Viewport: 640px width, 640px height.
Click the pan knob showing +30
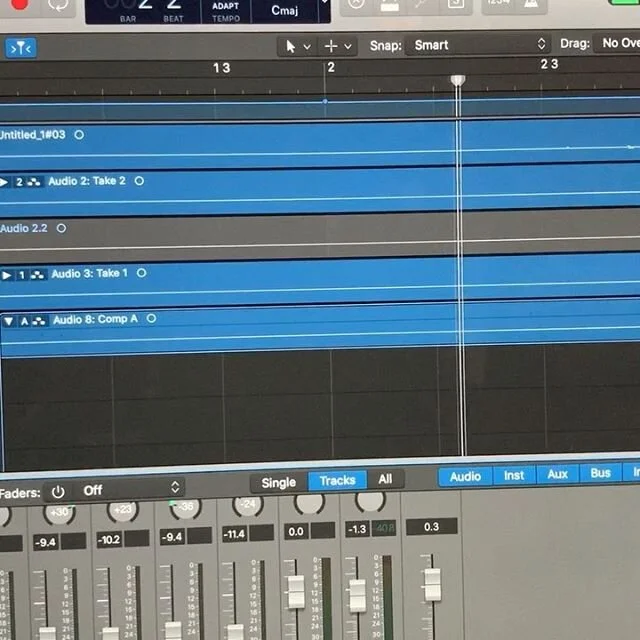[59, 513]
